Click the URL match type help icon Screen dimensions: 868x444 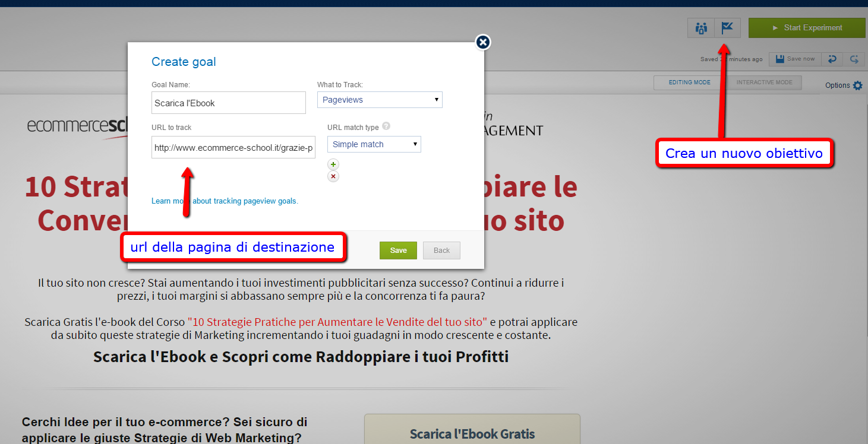386,126
